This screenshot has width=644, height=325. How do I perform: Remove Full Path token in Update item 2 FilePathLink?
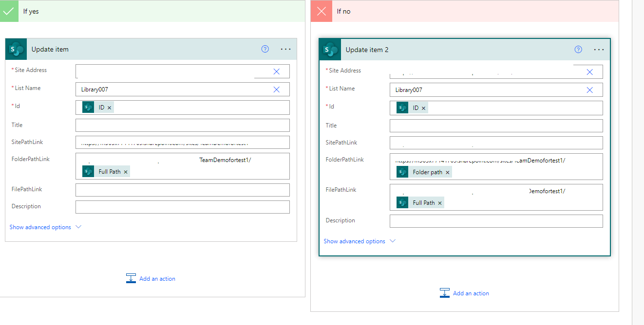point(440,203)
